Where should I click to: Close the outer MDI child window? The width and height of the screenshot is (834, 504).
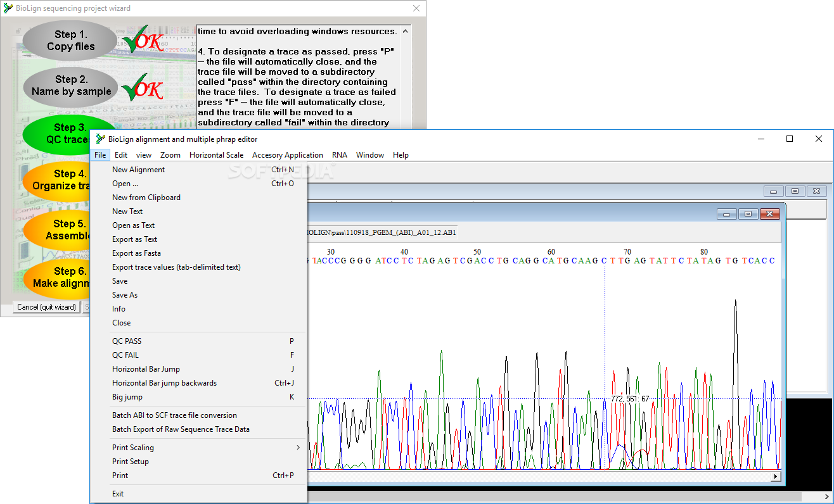tap(817, 191)
